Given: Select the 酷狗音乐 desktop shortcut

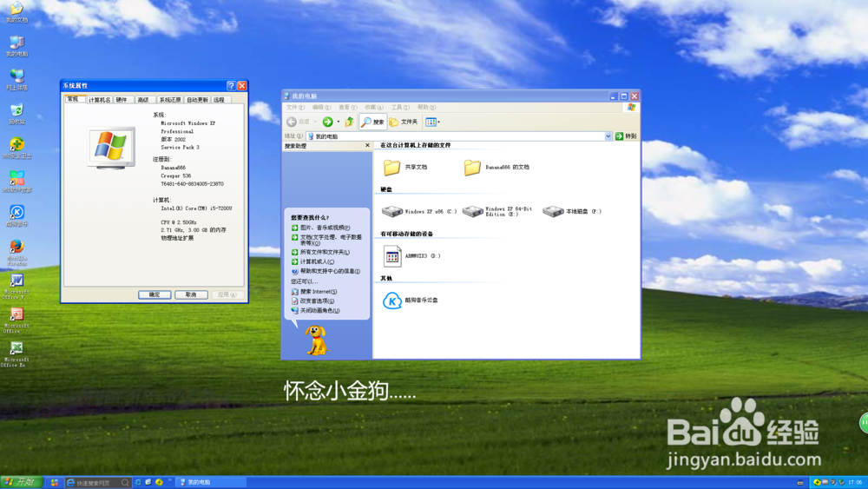Looking at the screenshot, I should point(16,215).
